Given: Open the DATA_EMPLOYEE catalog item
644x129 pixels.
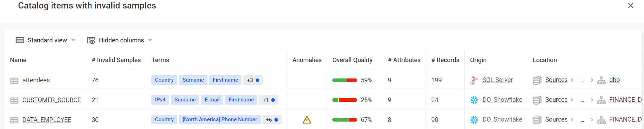Looking at the screenshot, I should click(47, 120).
